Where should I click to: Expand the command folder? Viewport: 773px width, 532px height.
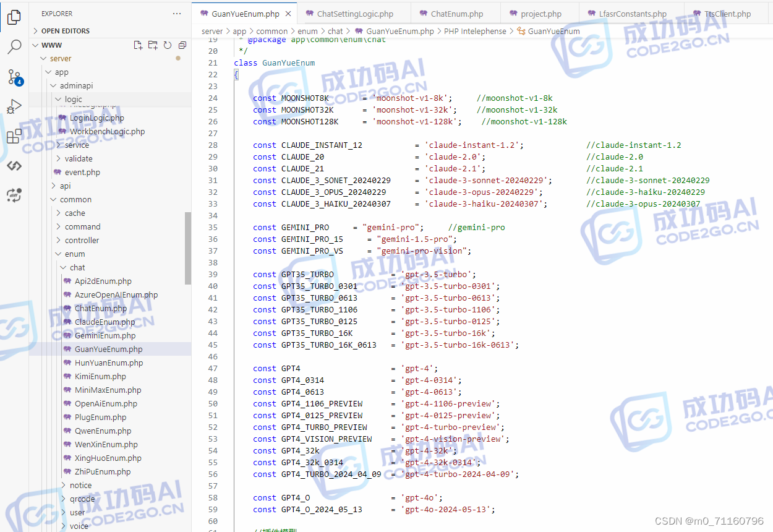click(x=82, y=227)
